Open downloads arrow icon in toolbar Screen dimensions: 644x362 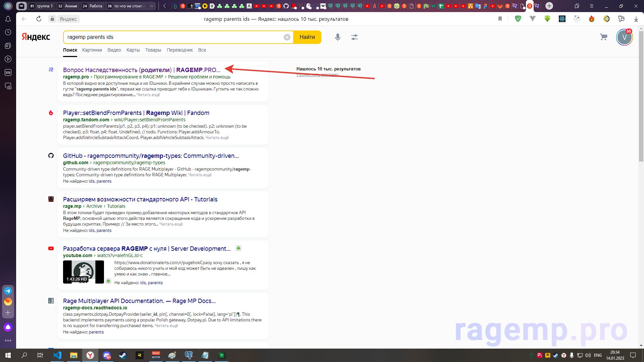[x=636, y=19]
